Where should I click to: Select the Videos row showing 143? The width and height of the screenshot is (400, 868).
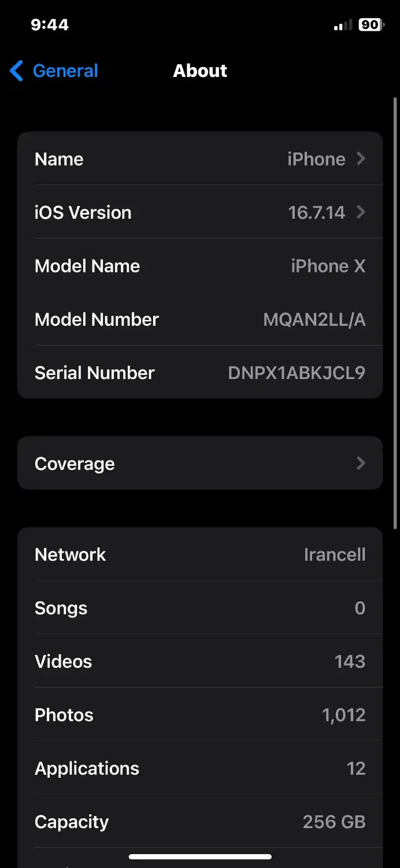200,661
